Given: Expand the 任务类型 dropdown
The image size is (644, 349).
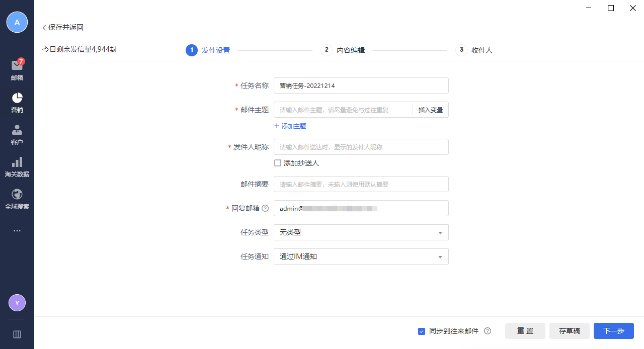Looking at the screenshot, I should [x=361, y=232].
